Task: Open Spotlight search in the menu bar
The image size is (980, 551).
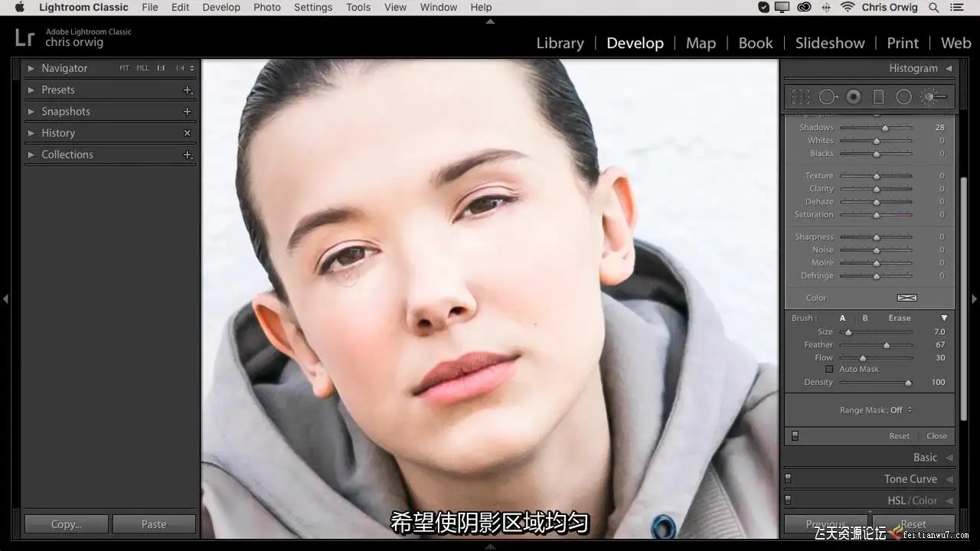Action: 934,8
